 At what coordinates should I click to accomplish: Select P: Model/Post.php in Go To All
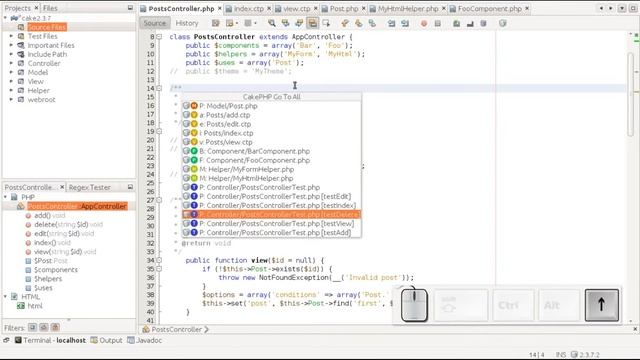pos(271,106)
